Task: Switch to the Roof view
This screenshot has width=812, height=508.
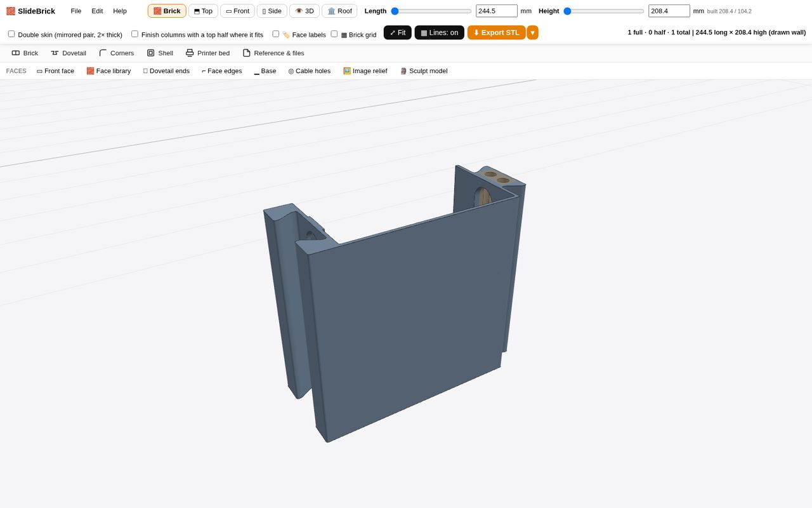Action: tap(339, 11)
